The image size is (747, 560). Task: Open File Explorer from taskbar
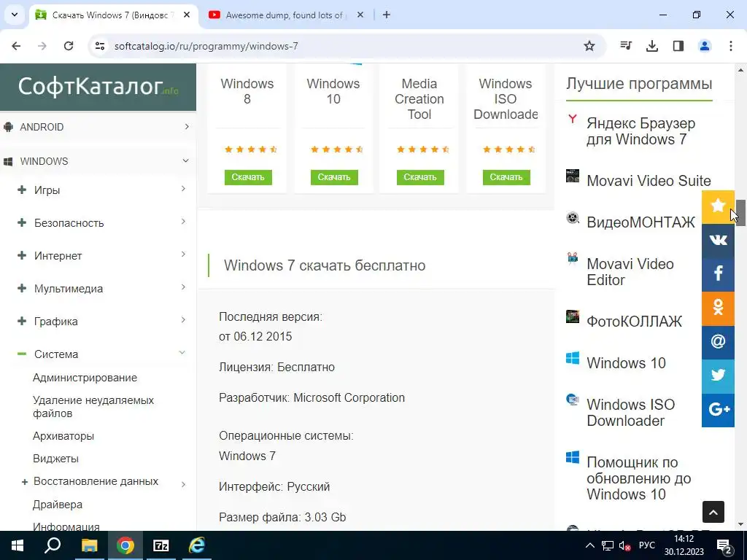[89, 545]
